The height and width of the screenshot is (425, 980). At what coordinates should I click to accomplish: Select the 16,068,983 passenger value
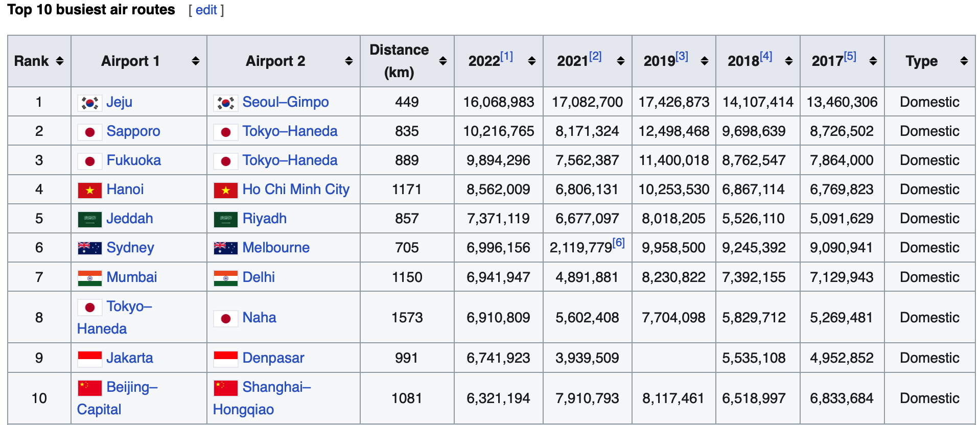coord(499,102)
